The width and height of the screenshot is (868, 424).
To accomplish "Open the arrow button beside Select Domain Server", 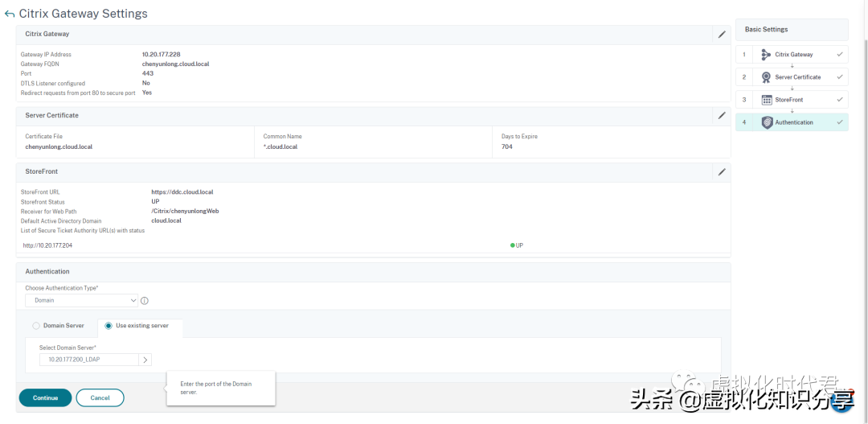I will coord(145,360).
